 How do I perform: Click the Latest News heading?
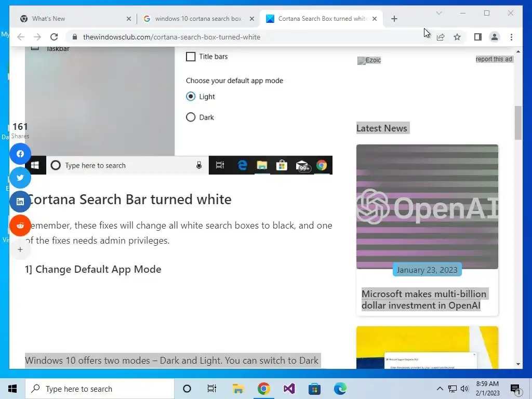pyautogui.click(x=382, y=128)
